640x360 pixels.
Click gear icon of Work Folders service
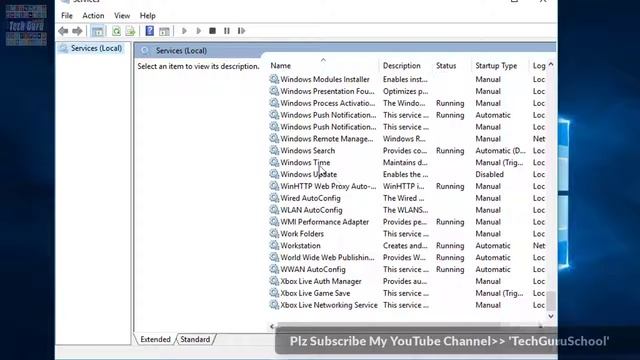[274, 234]
